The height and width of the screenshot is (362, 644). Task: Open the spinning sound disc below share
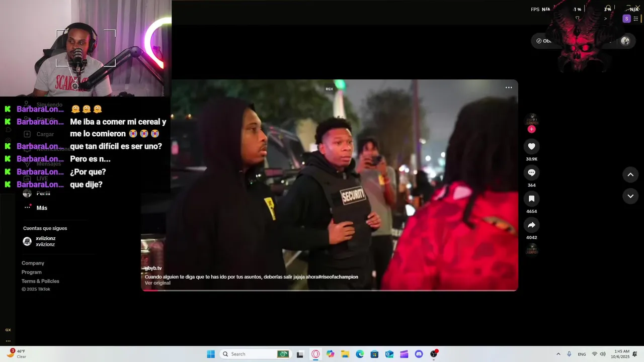tap(531, 249)
